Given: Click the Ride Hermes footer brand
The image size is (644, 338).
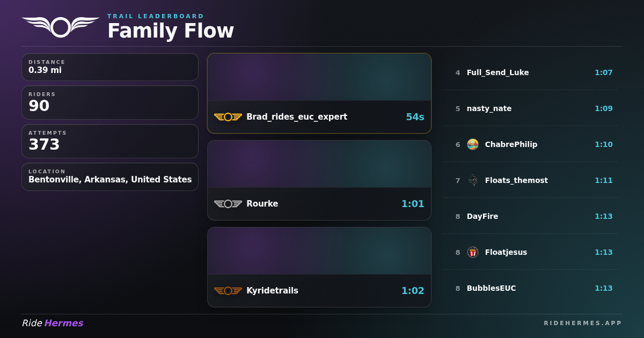Looking at the screenshot, I should (x=53, y=323).
